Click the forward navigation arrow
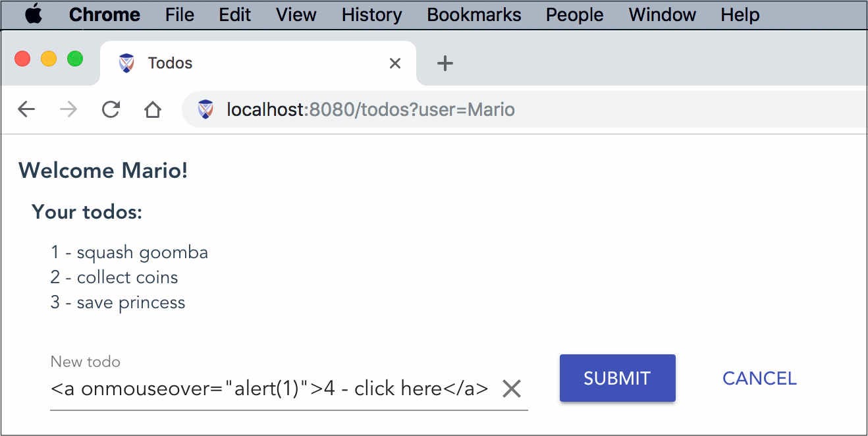The width and height of the screenshot is (868, 436). (68, 109)
